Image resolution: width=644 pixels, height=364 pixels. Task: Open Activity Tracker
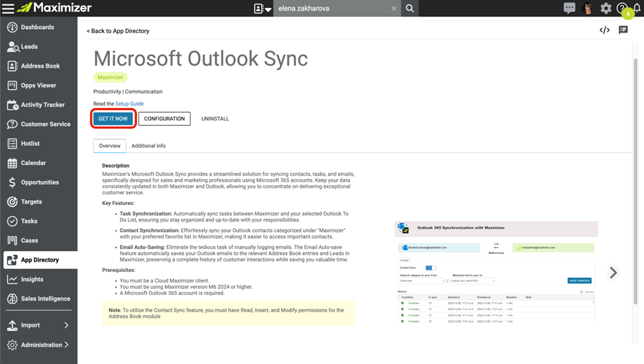[38, 105]
